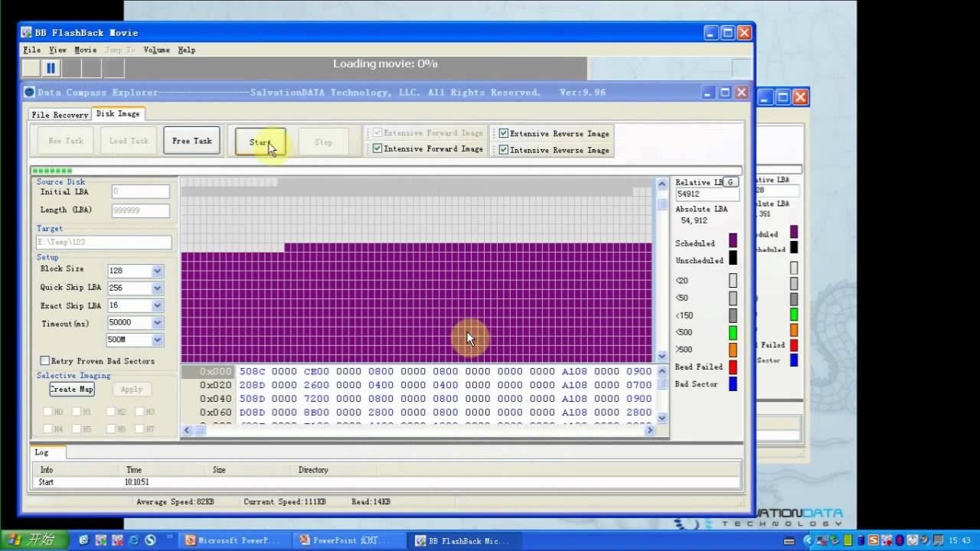
Task: Click the G button beside Relative LBA
Action: point(731,182)
